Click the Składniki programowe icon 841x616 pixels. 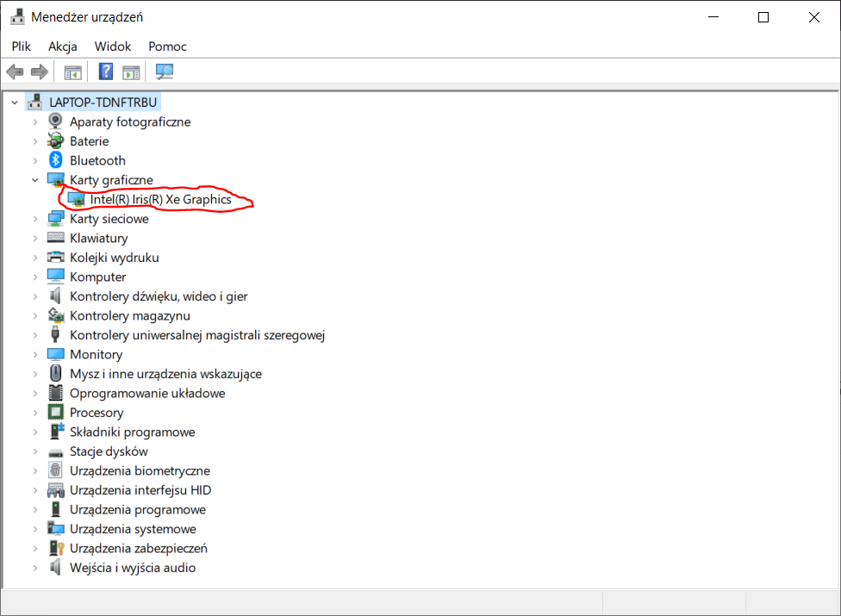pyautogui.click(x=56, y=431)
